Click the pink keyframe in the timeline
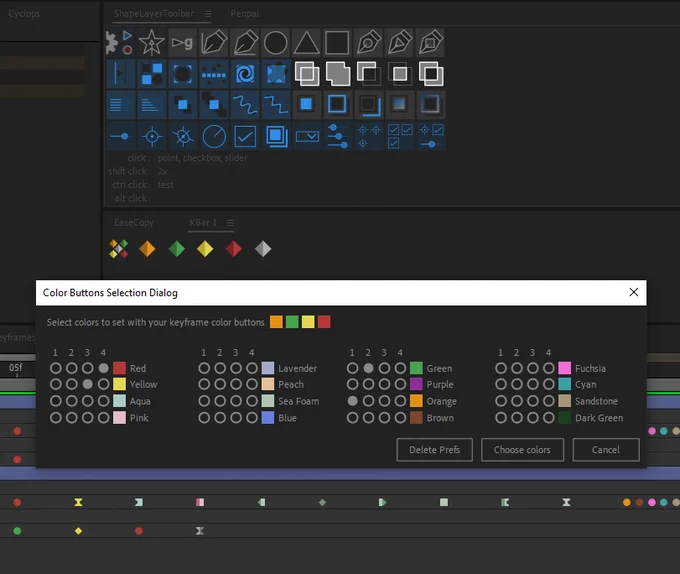Screen dimensions: 680x574 pos(200,502)
